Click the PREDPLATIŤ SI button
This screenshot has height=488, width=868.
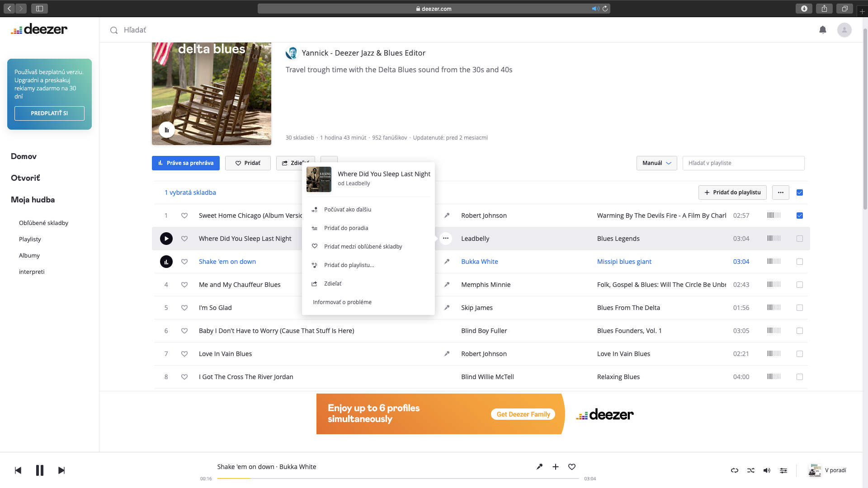coord(49,113)
